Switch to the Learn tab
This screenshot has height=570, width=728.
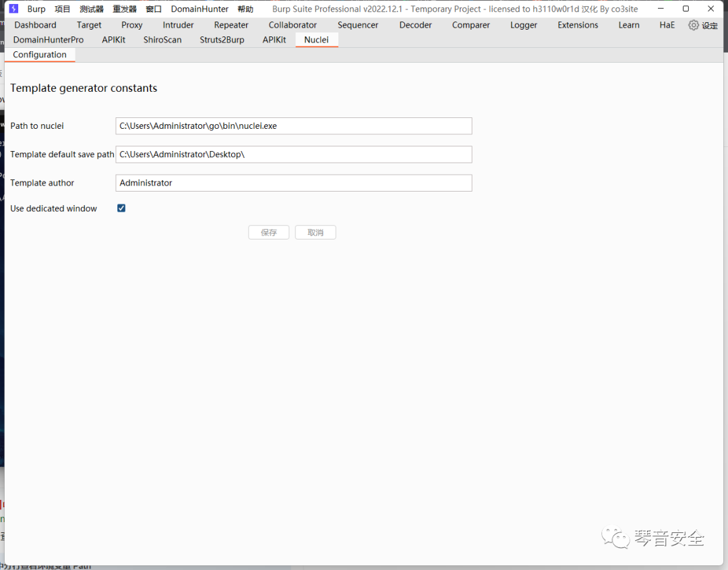pyautogui.click(x=629, y=25)
